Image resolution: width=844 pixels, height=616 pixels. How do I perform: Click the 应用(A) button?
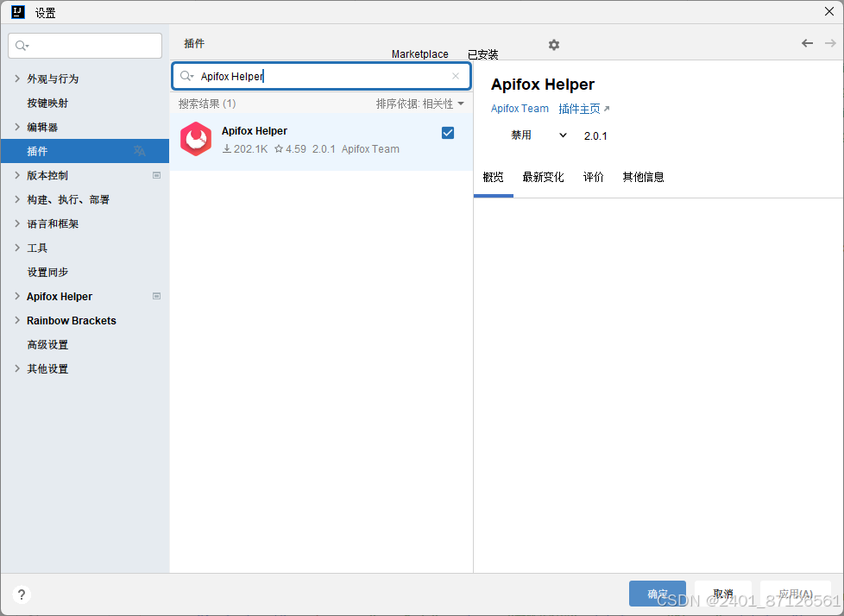pyautogui.click(x=796, y=594)
